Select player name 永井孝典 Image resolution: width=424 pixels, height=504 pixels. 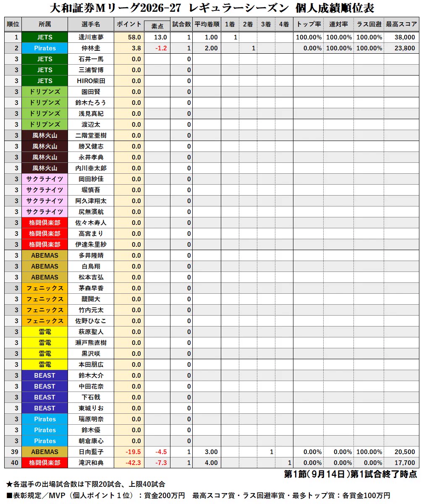91,157
